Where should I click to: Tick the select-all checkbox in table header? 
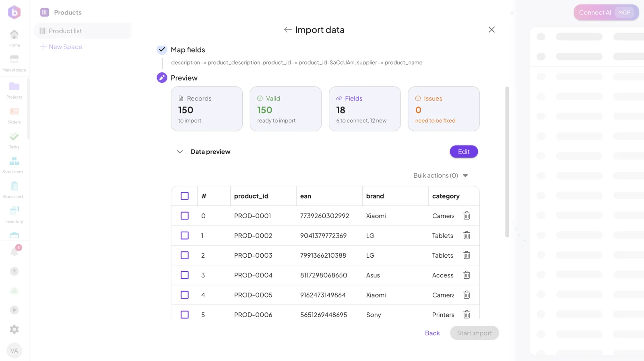pyautogui.click(x=185, y=196)
